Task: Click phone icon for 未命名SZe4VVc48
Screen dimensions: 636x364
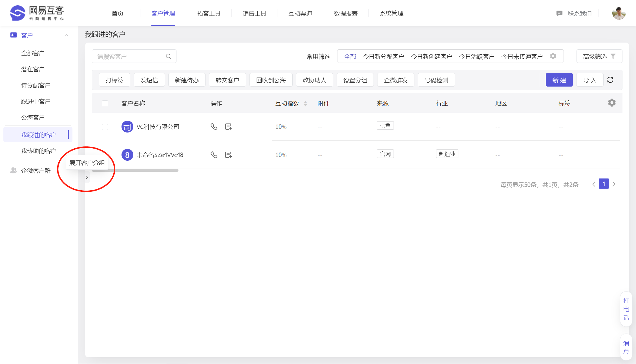Action: coord(214,155)
